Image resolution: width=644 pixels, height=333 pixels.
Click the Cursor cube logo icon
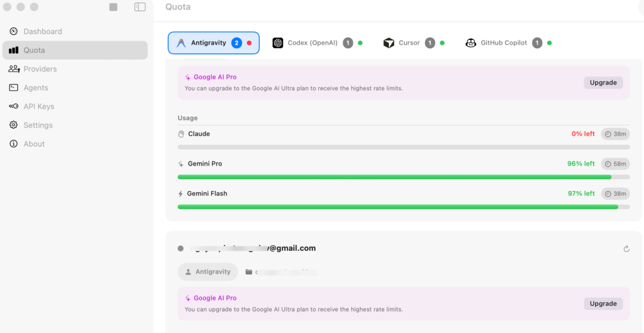tap(389, 43)
